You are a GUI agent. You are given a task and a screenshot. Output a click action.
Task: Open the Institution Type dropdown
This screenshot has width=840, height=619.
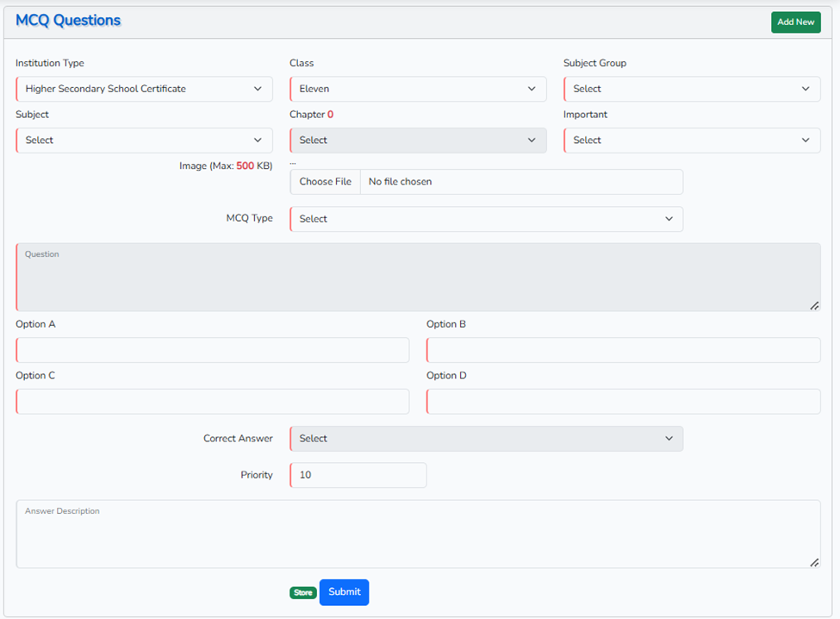click(x=144, y=89)
